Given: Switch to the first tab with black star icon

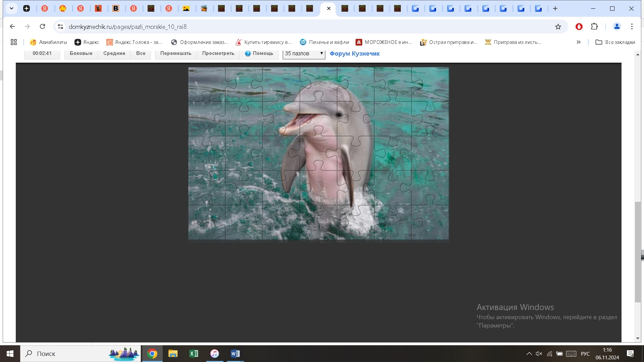Looking at the screenshot, I should [x=26, y=8].
